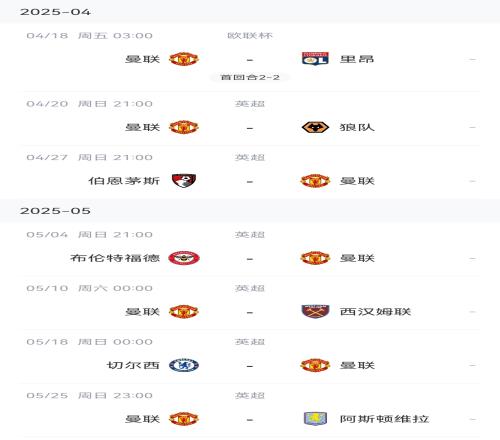This screenshot has width=500, height=440.
Task: Click the 欧联杯 competition label
Action: coord(250,36)
